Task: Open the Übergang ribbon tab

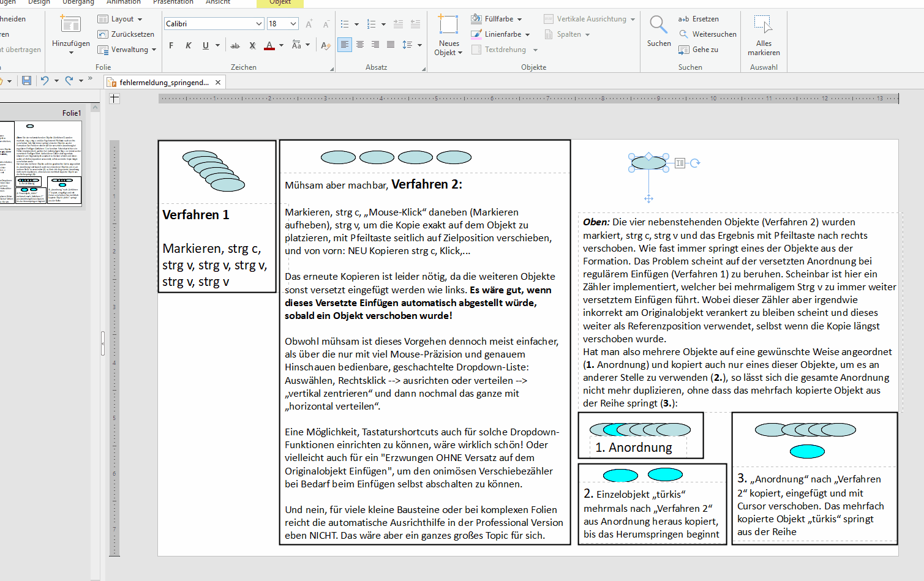Action: [x=78, y=2]
